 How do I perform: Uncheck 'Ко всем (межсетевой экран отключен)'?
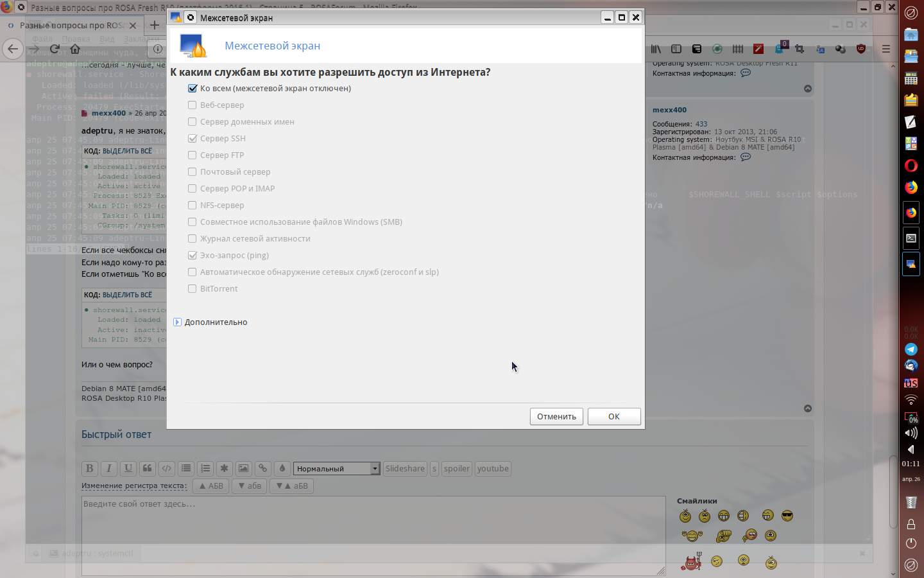[193, 89]
